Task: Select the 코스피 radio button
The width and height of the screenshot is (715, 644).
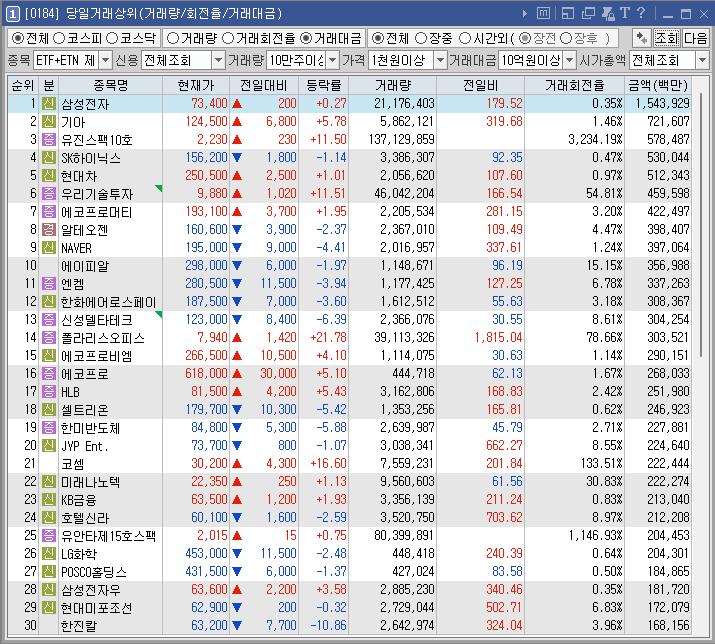Action: coord(59,38)
